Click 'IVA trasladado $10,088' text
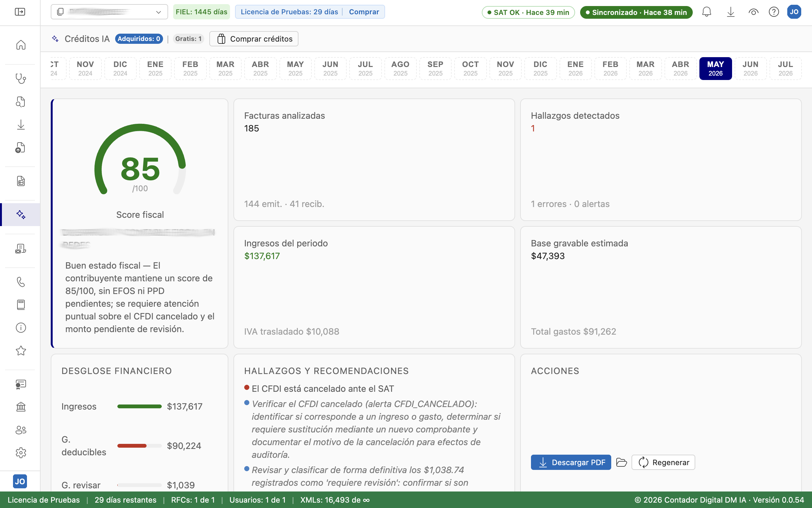This screenshot has width=812, height=508. pyautogui.click(x=291, y=331)
